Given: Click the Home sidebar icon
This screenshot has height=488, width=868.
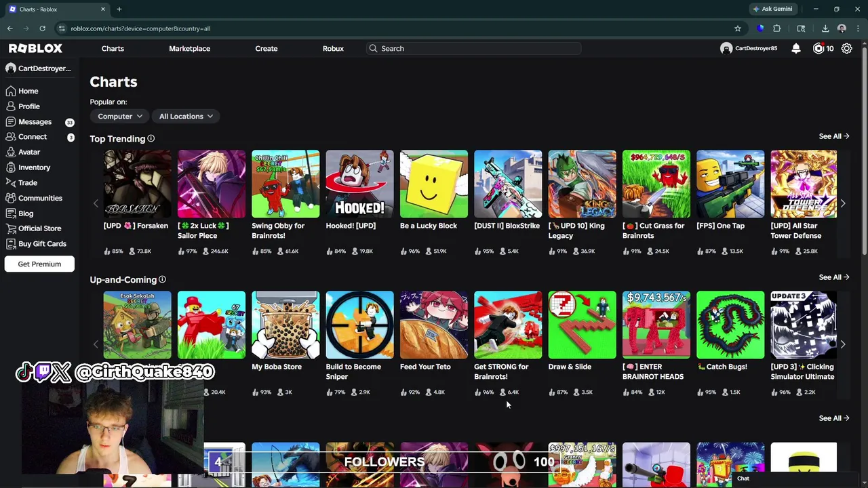Looking at the screenshot, I should pos(10,91).
